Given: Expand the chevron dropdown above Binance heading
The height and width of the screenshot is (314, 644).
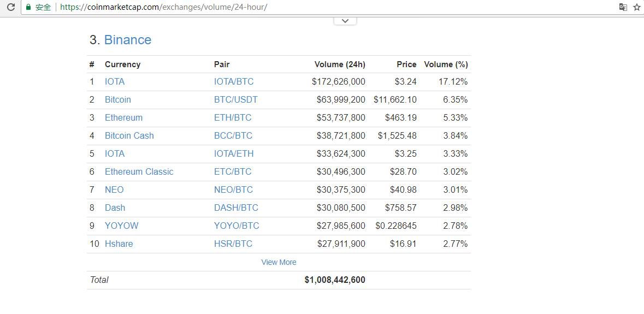Looking at the screenshot, I should [x=345, y=21].
